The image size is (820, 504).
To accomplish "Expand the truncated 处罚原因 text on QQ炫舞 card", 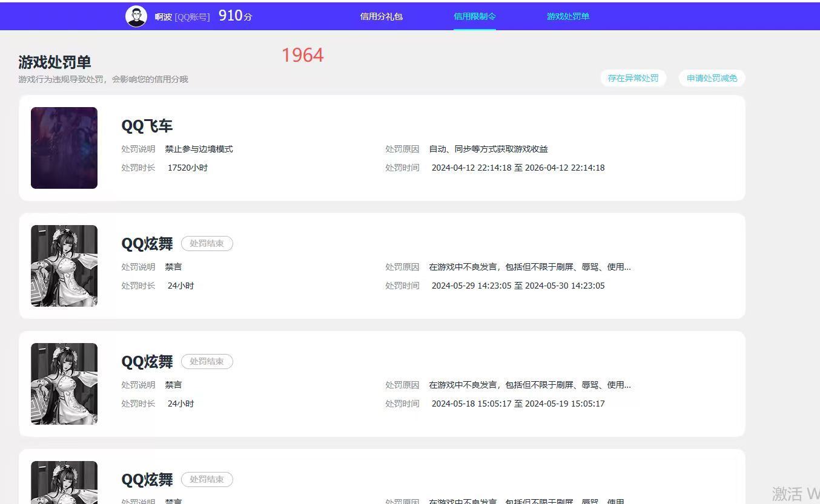I will pyautogui.click(x=530, y=267).
